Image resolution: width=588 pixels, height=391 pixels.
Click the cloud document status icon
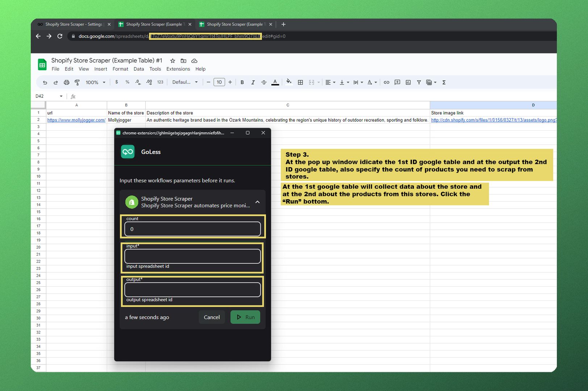[194, 61]
